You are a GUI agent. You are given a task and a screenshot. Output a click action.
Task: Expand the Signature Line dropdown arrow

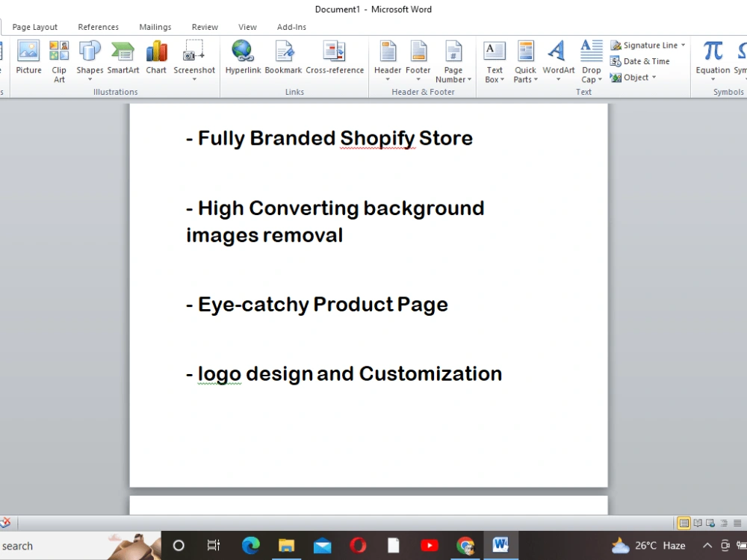(x=684, y=46)
